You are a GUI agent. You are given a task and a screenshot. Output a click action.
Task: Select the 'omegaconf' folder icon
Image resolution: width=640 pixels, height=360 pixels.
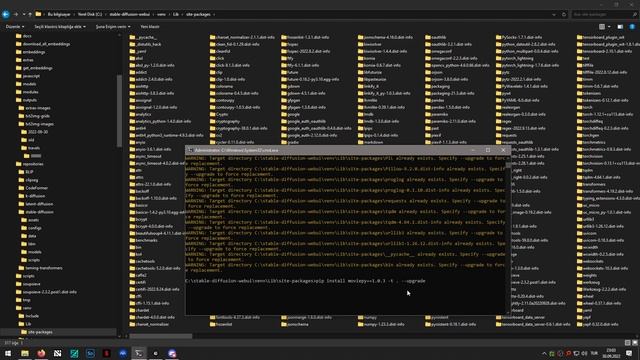428,51
